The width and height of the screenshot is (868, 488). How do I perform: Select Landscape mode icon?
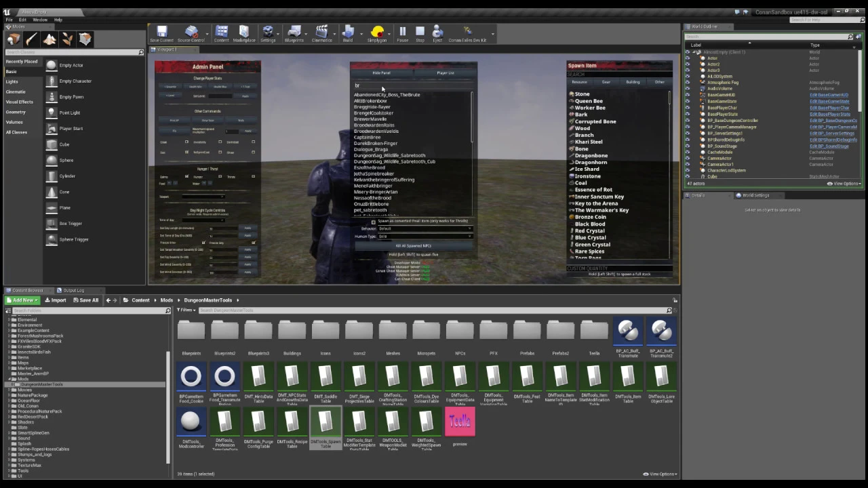50,39
